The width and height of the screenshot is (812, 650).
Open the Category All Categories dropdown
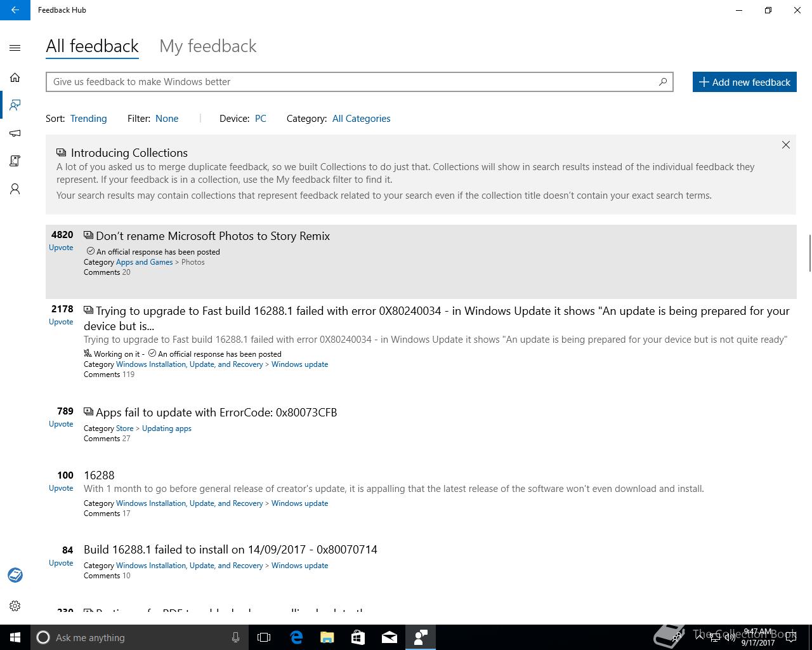click(x=361, y=119)
